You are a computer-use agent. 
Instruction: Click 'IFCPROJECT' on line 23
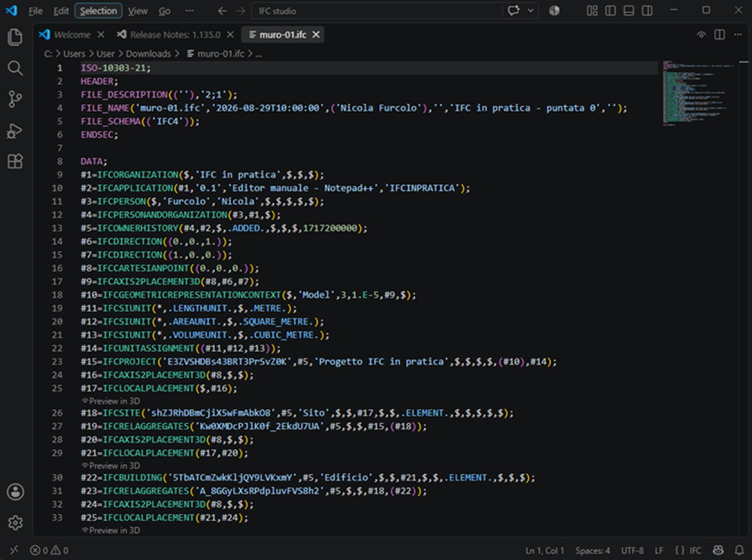pyautogui.click(x=129, y=362)
